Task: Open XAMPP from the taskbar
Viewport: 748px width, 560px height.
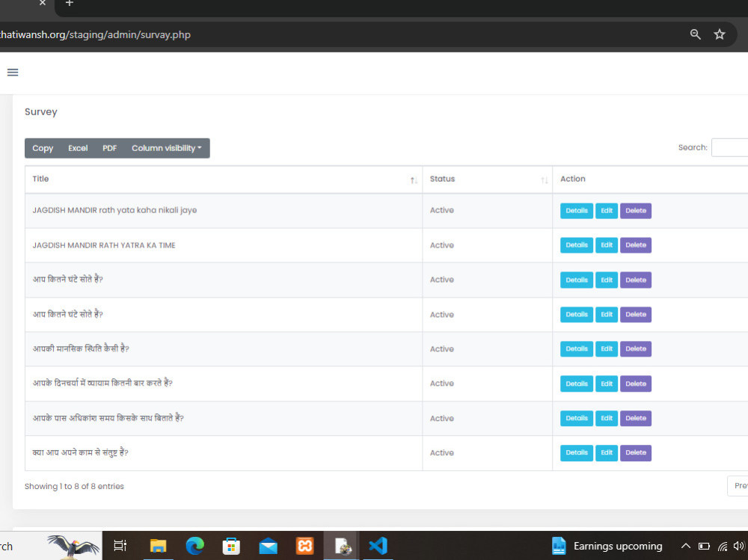Action: [x=305, y=545]
